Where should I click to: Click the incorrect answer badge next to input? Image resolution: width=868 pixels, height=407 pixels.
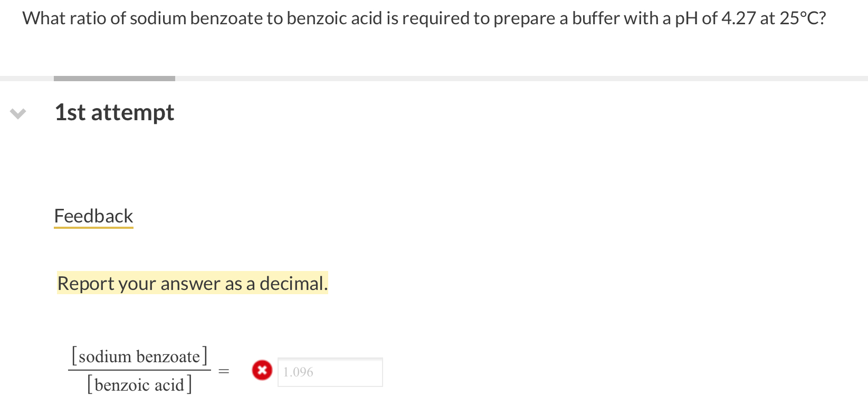pos(262,370)
